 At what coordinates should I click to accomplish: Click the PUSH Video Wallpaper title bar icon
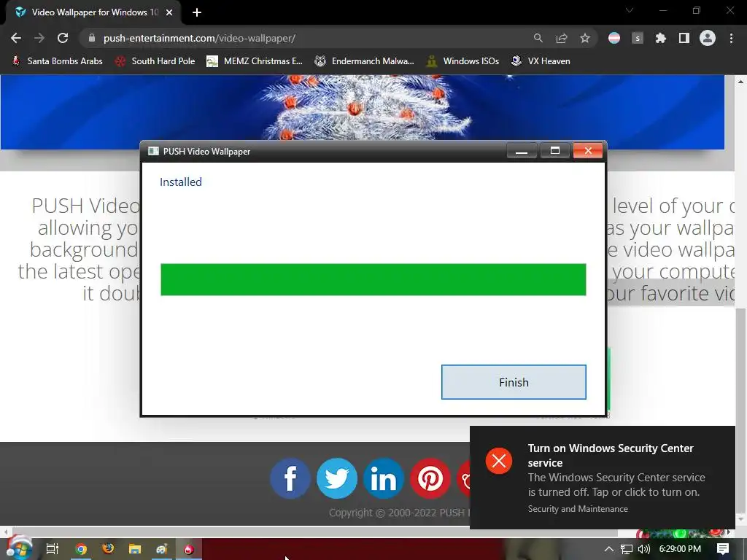pyautogui.click(x=153, y=152)
